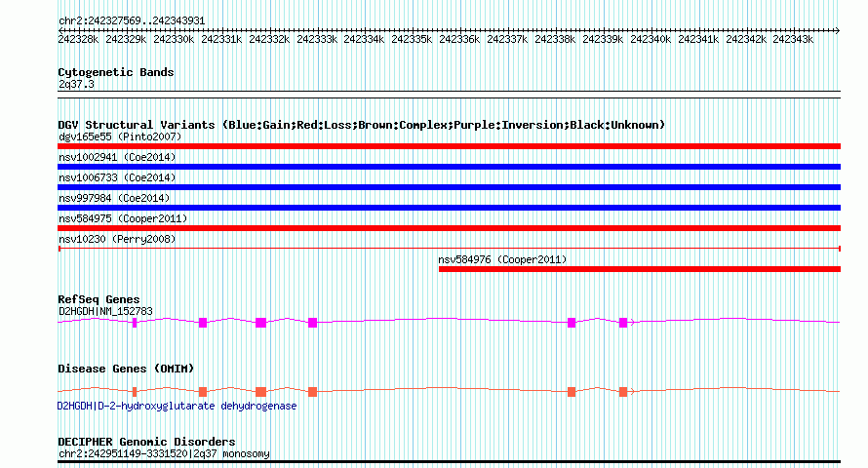Click the 242343k ruler position

tap(793, 39)
